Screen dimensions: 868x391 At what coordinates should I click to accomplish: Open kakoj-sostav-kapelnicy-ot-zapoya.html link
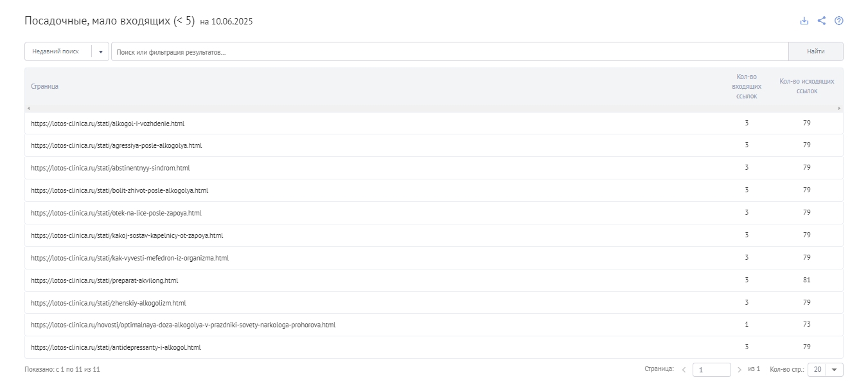127,235
